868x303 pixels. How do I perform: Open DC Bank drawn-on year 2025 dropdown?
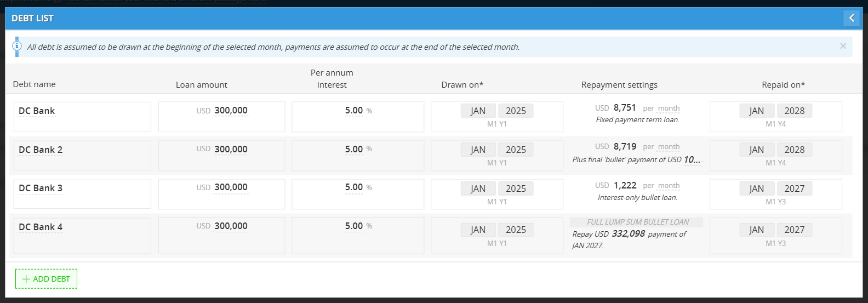click(x=516, y=111)
